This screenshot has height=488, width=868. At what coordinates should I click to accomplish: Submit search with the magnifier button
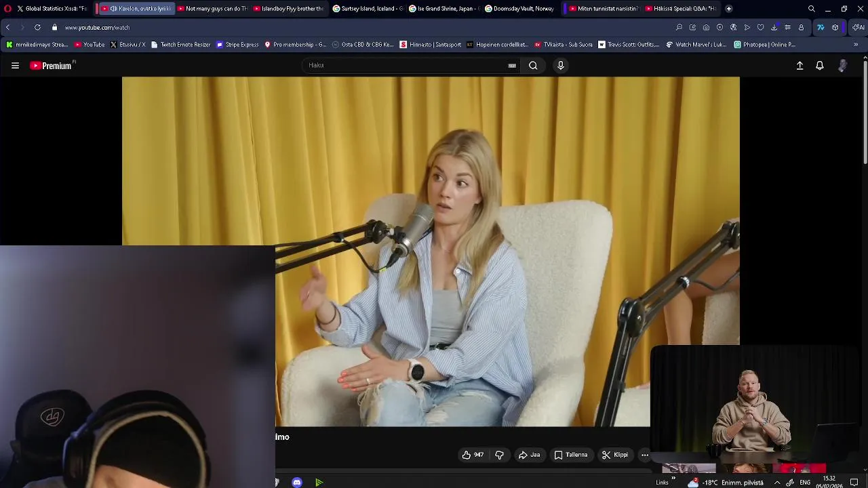[533, 66]
